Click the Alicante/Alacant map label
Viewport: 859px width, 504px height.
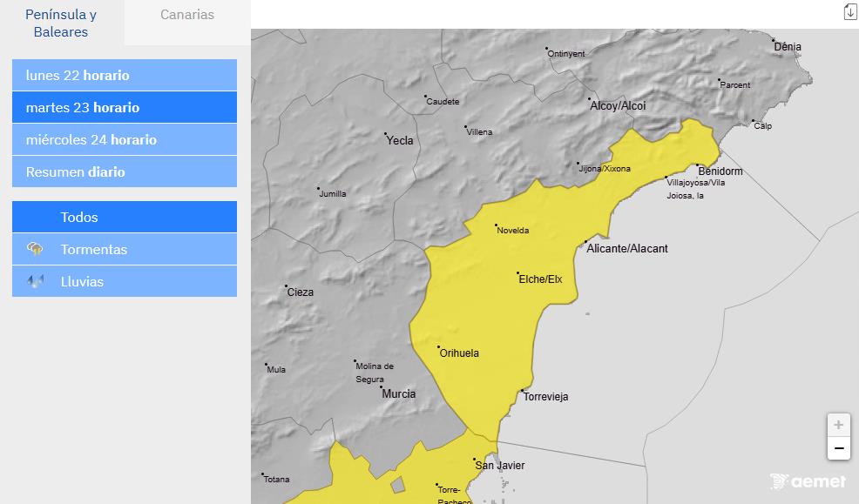627,249
